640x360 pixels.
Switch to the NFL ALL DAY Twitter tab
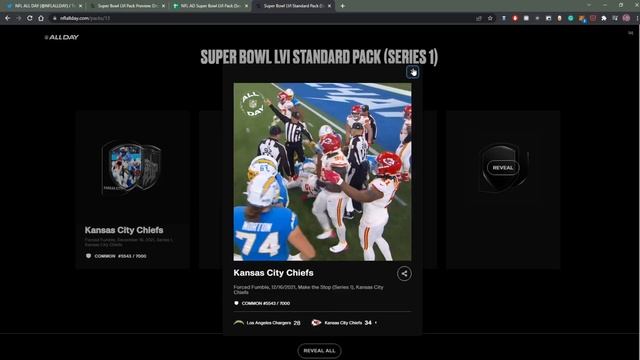44,6
